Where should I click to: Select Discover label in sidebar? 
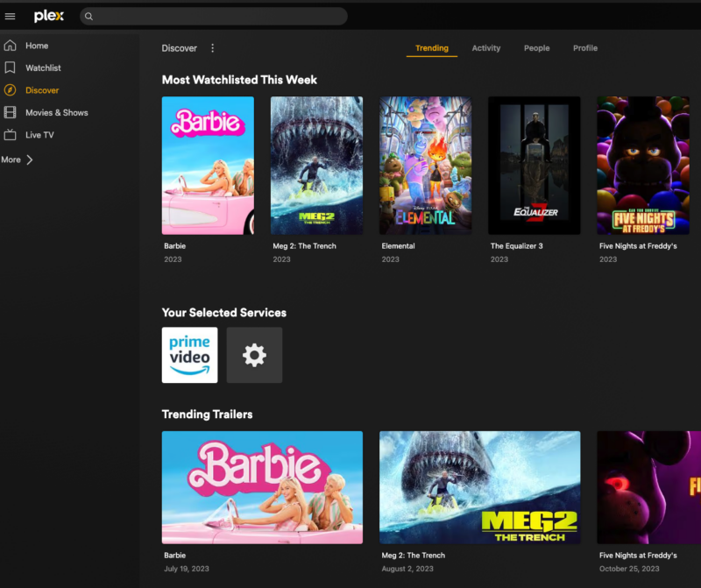coord(42,90)
